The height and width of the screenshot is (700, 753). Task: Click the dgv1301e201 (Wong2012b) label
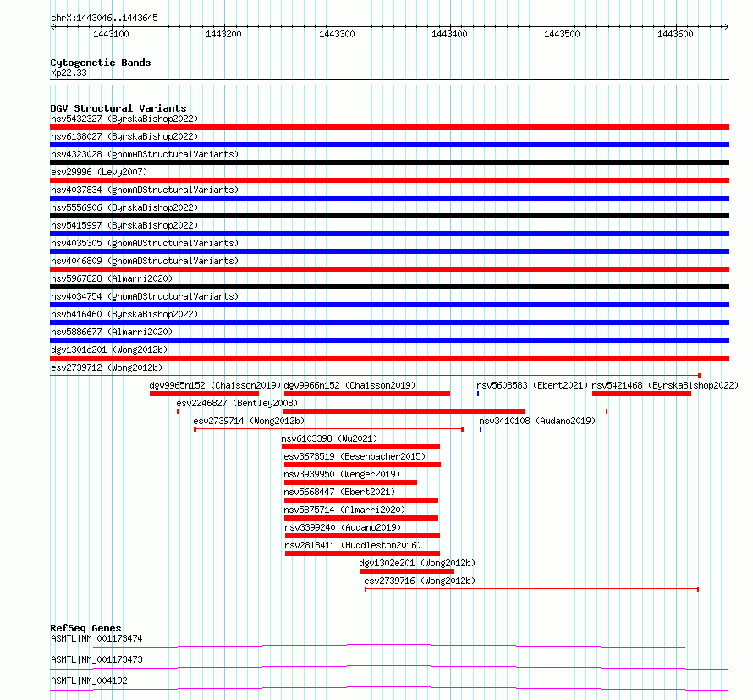109,350
